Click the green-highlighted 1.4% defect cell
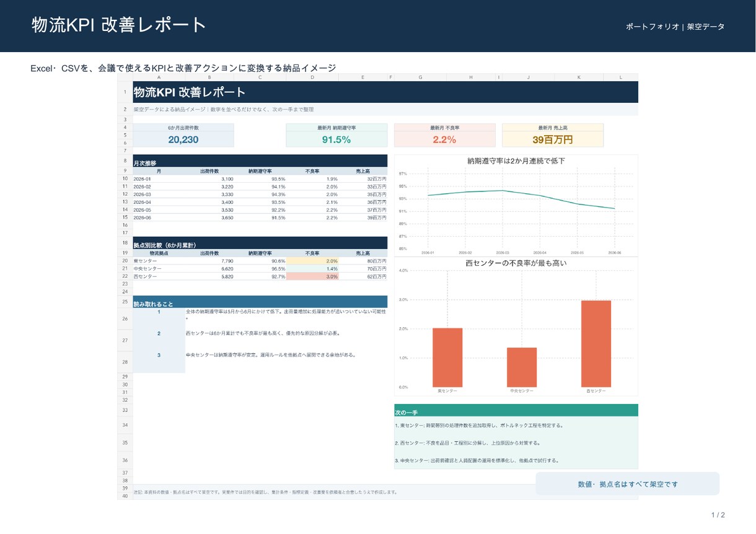 click(312, 269)
